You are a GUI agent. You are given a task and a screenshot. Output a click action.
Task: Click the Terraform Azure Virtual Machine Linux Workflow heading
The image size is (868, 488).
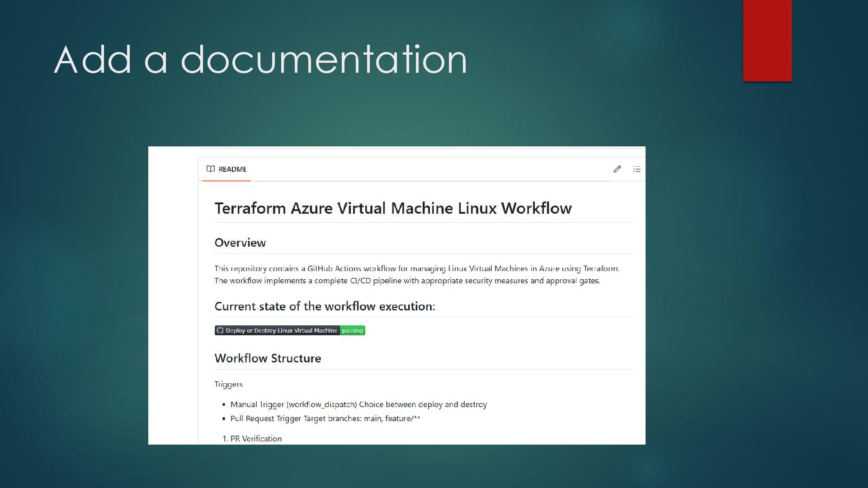(x=393, y=208)
